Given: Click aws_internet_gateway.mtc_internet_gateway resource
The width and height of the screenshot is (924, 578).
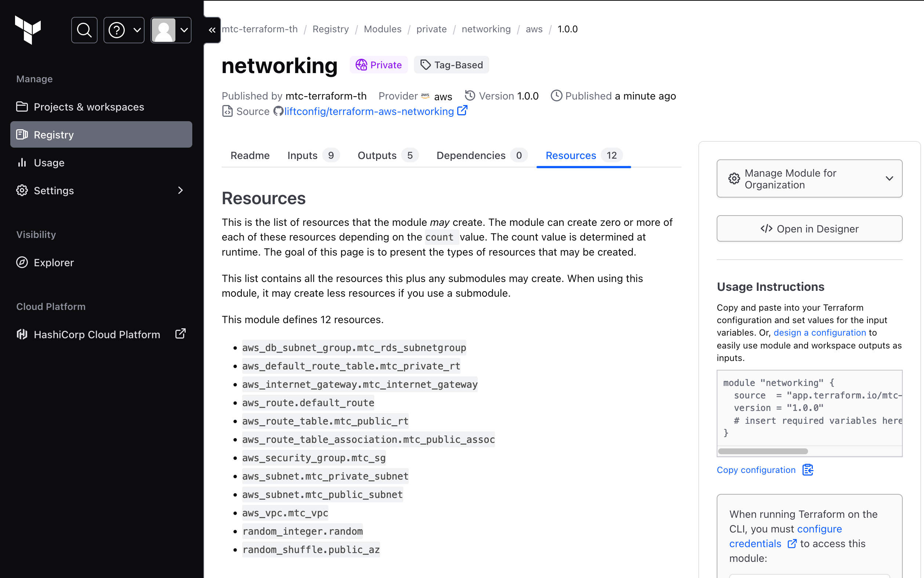Looking at the screenshot, I should pyautogui.click(x=360, y=384).
